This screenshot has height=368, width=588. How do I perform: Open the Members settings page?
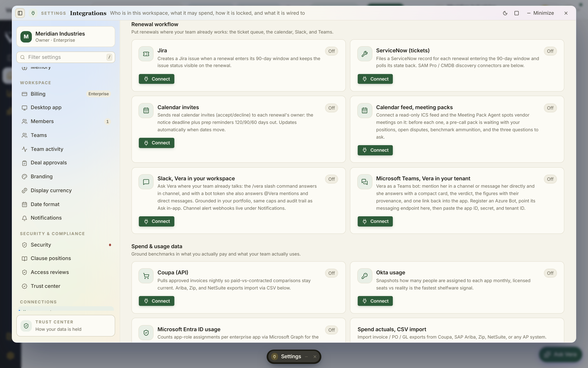pos(66,121)
